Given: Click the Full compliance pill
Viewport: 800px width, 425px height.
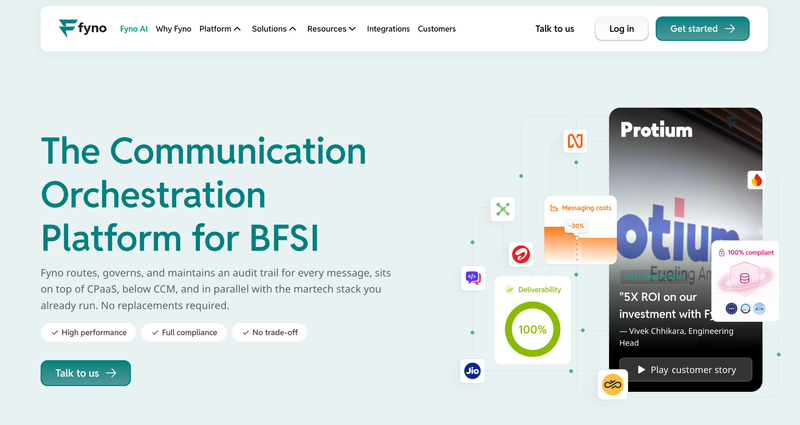Looking at the screenshot, I should click(x=184, y=332).
